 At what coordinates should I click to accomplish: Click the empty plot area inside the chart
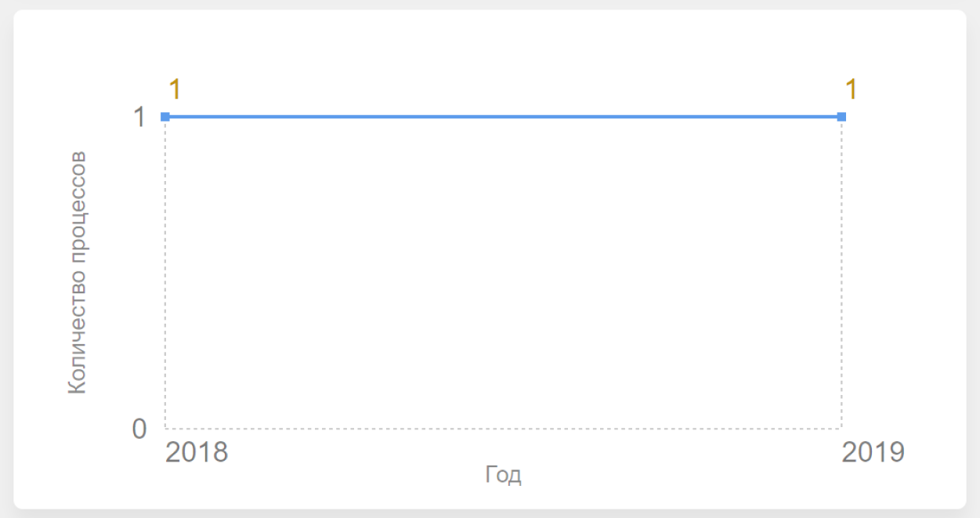coord(503,274)
